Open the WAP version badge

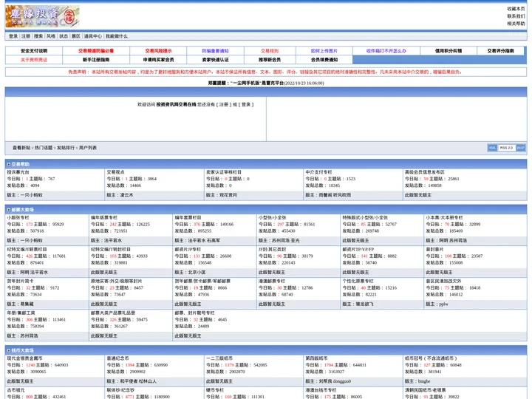[x=520, y=148]
